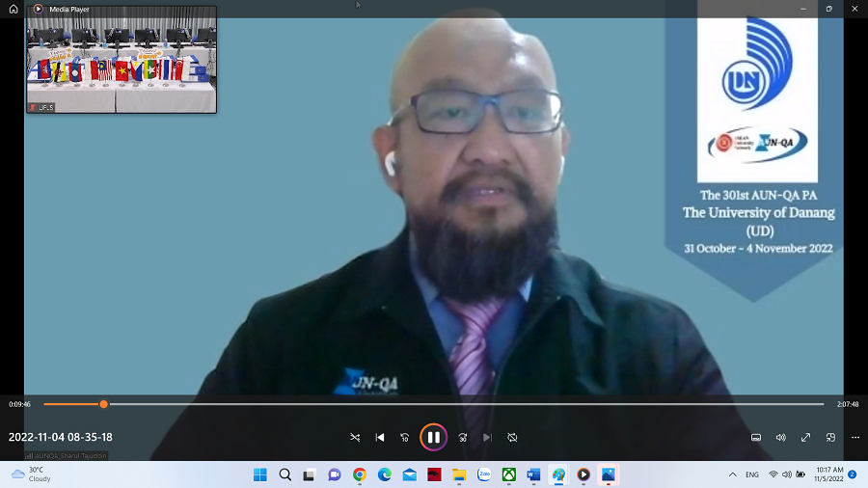
Task: Change the ENG input language
Action: coord(751,474)
